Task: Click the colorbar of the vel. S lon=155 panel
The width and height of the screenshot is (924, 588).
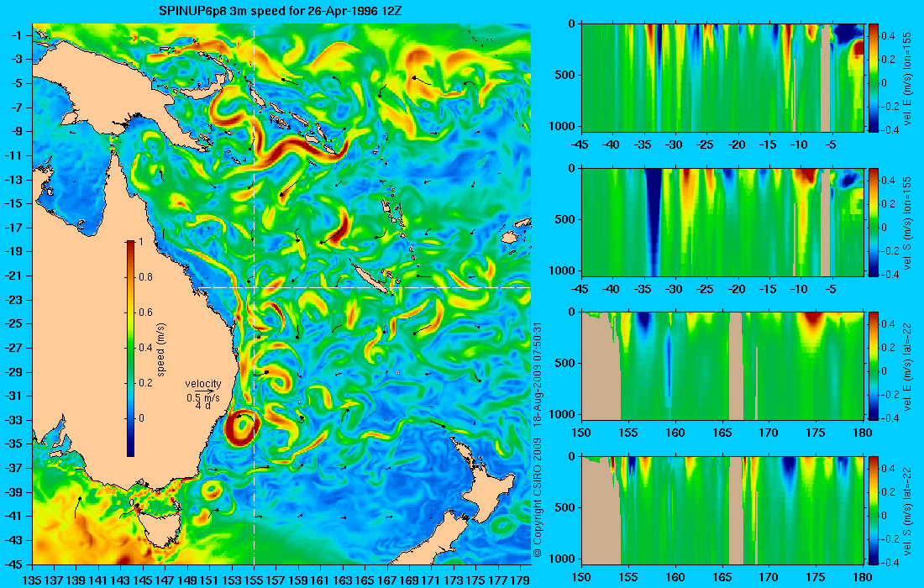Action: [x=874, y=222]
